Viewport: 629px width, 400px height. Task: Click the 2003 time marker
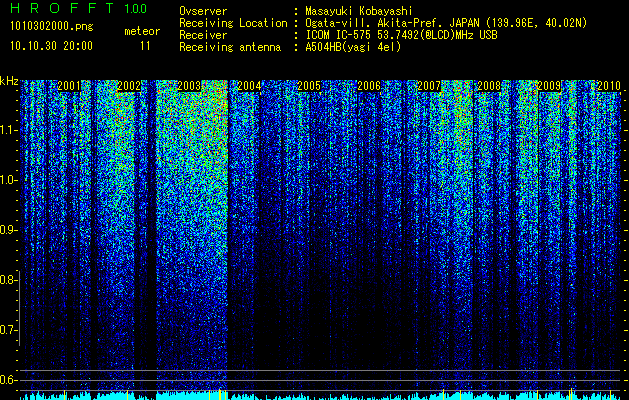(x=189, y=86)
